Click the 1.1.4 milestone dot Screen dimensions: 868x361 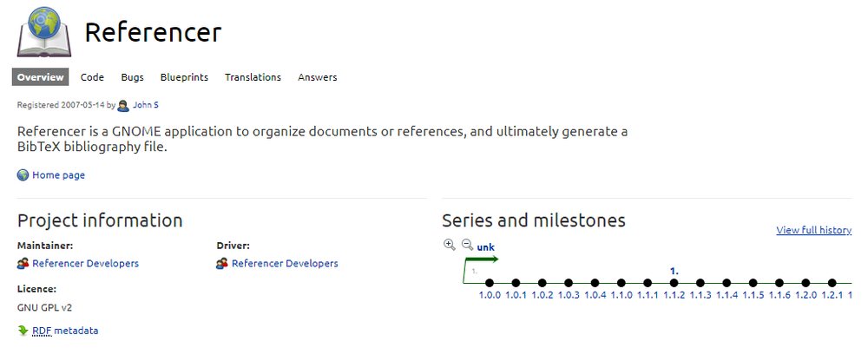click(727, 283)
